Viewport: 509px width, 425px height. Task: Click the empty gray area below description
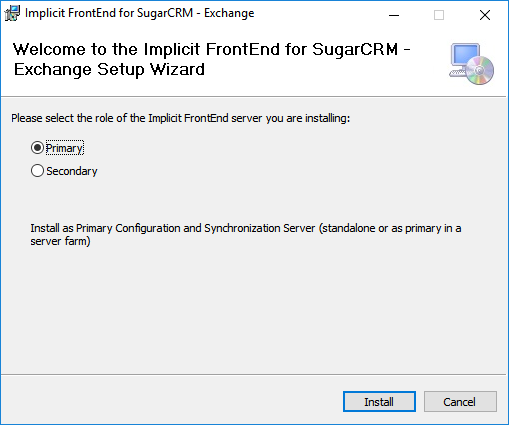[x=253, y=310]
